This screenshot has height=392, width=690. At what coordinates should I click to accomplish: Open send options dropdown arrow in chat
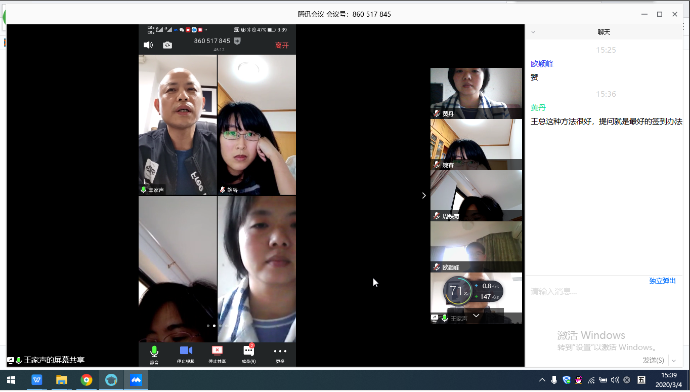tap(674, 361)
